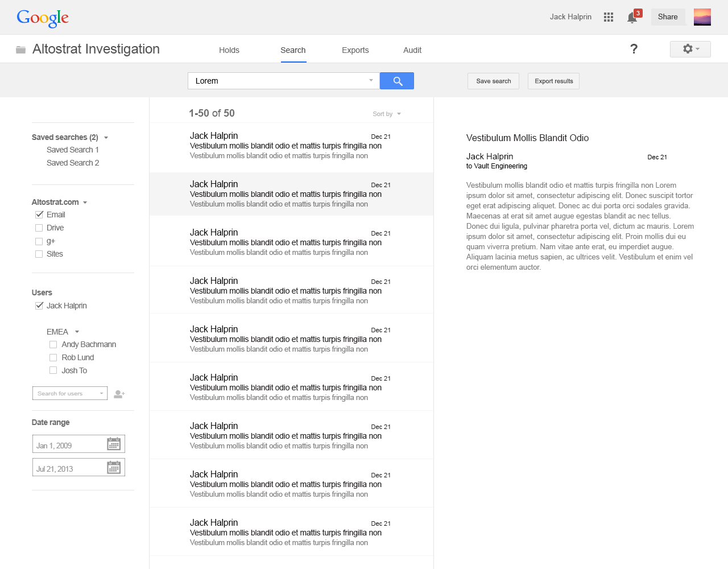Click the Altostrat Investigation matter title
This screenshot has width=728, height=569.
click(x=96, y=49)
